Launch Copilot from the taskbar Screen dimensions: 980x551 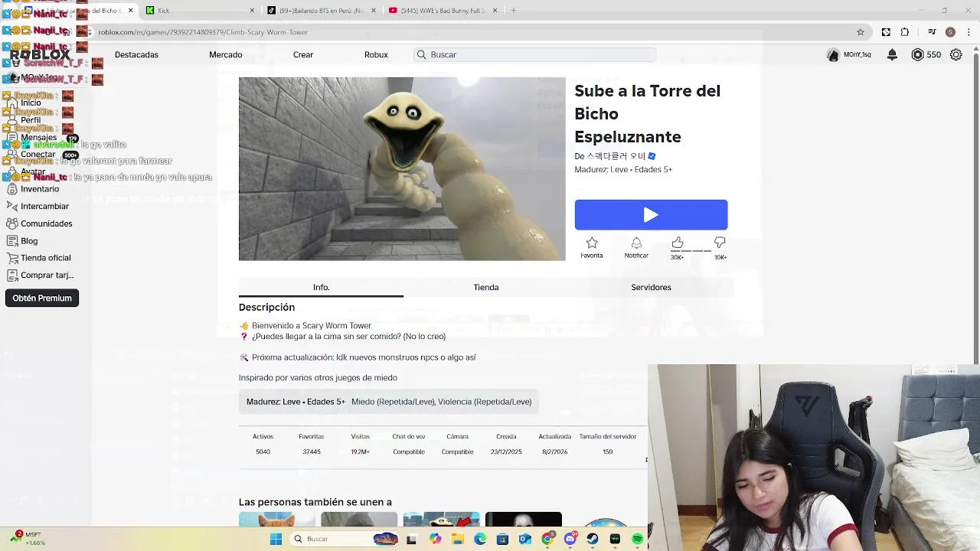click(435, 539)
